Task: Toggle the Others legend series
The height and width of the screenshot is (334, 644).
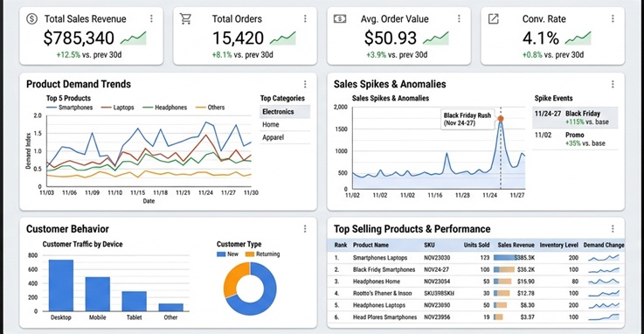Action: click(x=211, y=108)
